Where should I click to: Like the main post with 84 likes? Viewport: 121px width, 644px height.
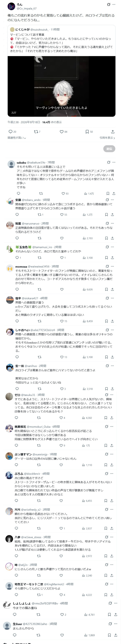[x=63, y=132]
